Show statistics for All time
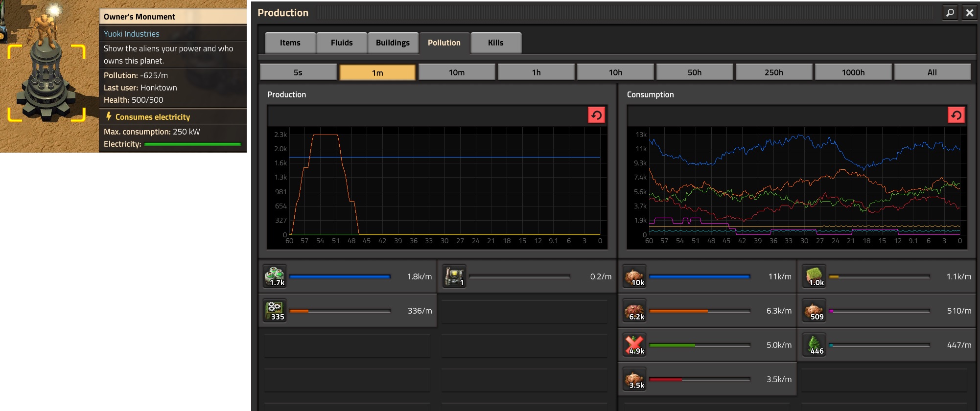The height and width of the screenshot is (411, 980). 932,72
